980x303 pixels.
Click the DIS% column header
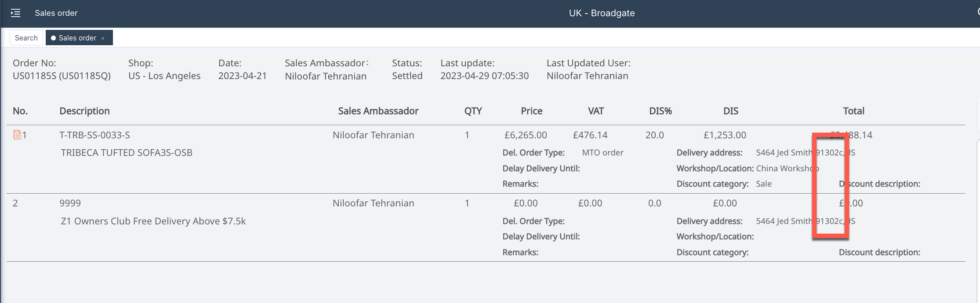[660, 111]
